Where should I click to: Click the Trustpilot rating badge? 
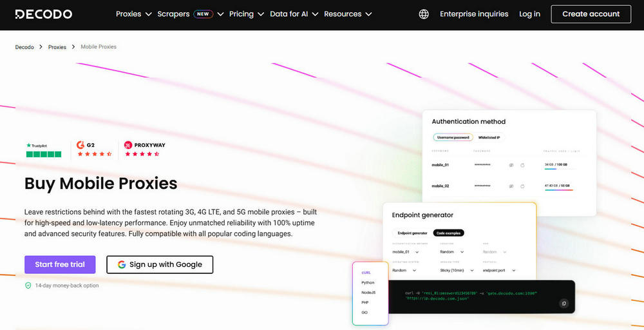pos(44,150)
